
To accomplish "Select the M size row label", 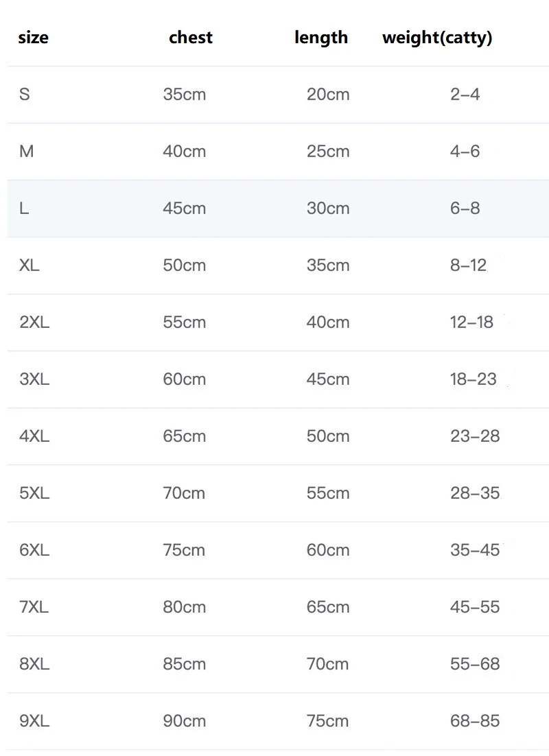I will [x=26, y=152].
